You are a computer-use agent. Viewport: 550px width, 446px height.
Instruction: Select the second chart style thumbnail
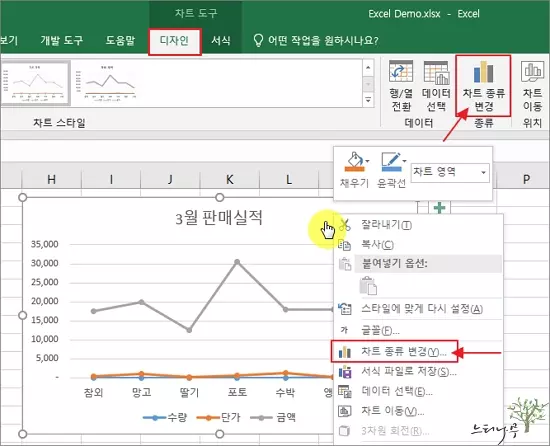pos(107,83)
